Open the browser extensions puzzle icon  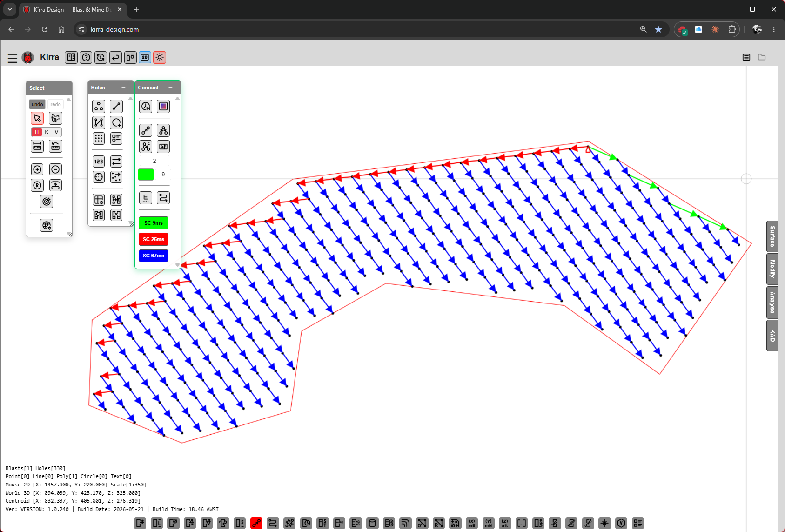(732, 29)
